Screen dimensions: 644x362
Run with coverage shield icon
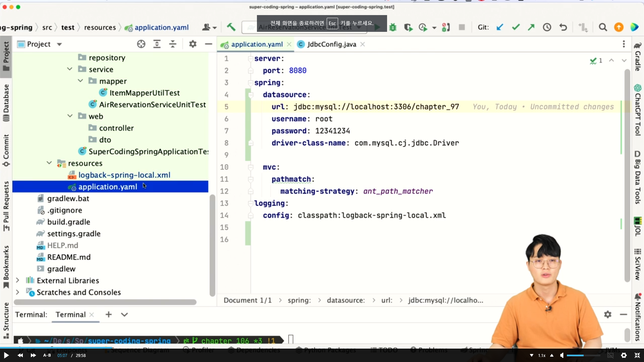coord(408,27)
